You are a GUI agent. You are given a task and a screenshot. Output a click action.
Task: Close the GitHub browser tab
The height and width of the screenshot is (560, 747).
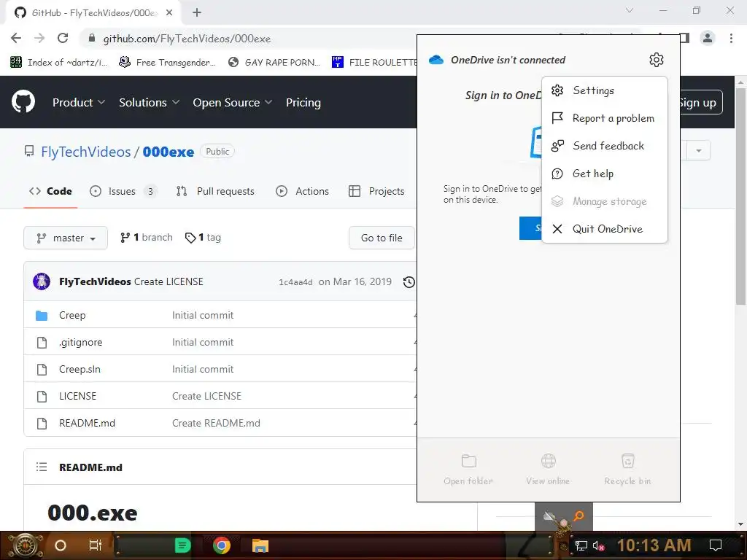pos(169,12)
